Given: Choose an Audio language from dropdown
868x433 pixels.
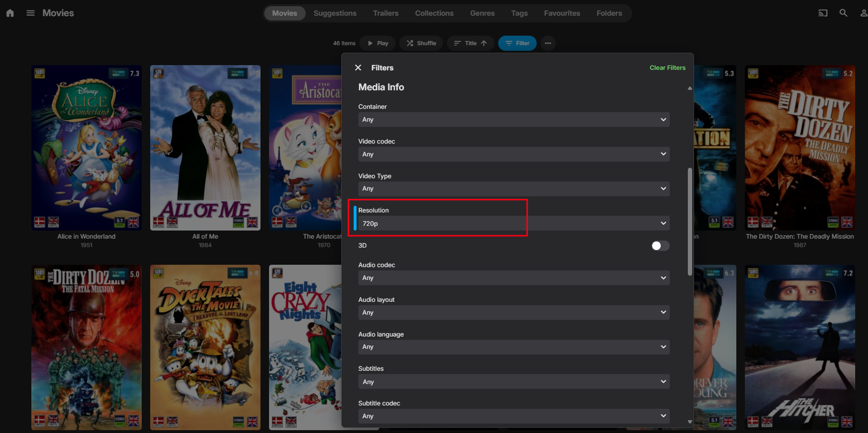Looking at the screenshot, I should [x=514, y=347].
